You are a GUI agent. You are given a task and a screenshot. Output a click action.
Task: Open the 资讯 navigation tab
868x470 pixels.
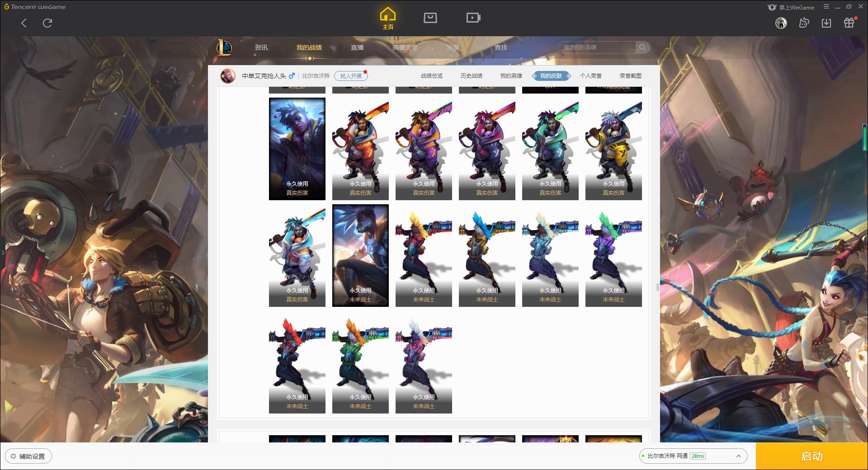pos(261,47)
